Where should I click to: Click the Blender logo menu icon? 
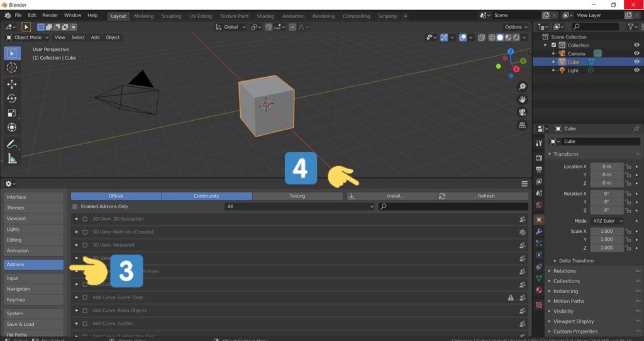(x=8, y=16)
